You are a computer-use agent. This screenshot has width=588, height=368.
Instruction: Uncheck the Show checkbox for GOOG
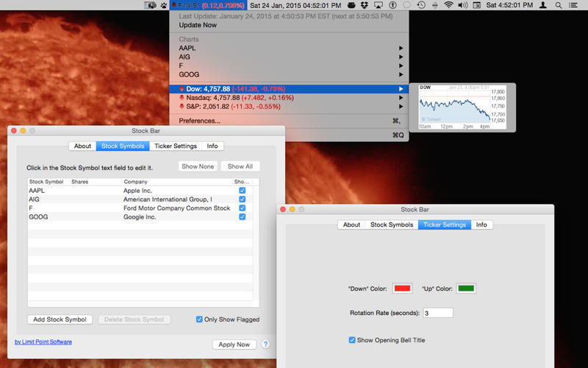[243, 216]
